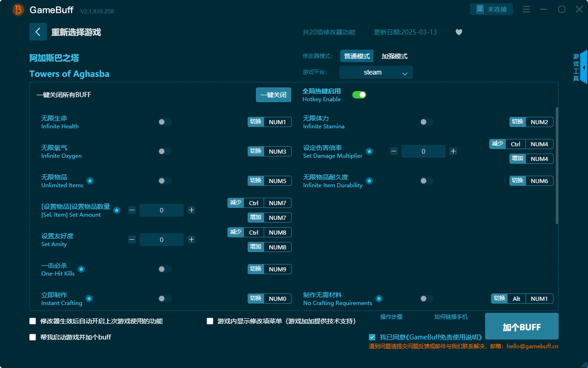Favorite this game with the heart icon
The height and width of the screenshot is (368, 588).
click(458, 32)
